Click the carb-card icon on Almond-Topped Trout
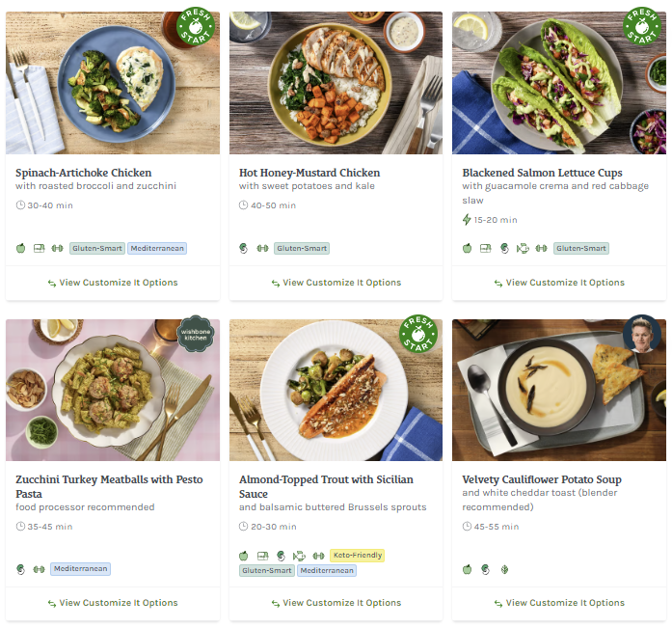 262,556
